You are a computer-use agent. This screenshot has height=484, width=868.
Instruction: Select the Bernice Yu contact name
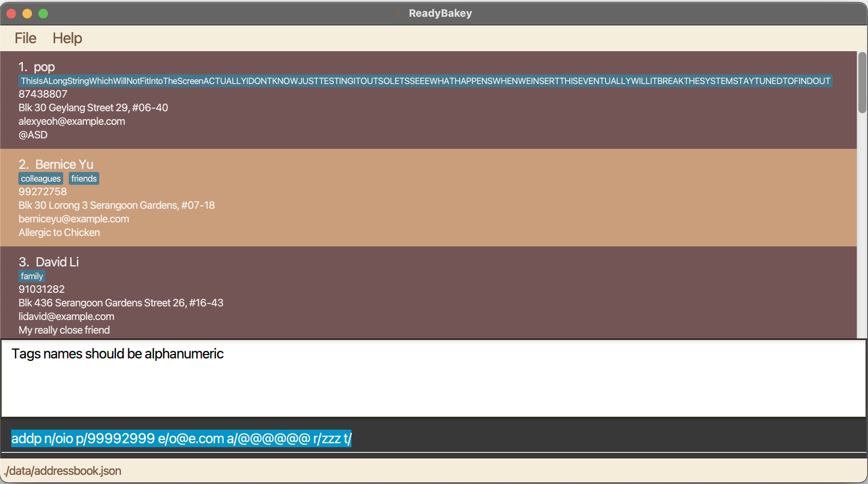point(64,164)
